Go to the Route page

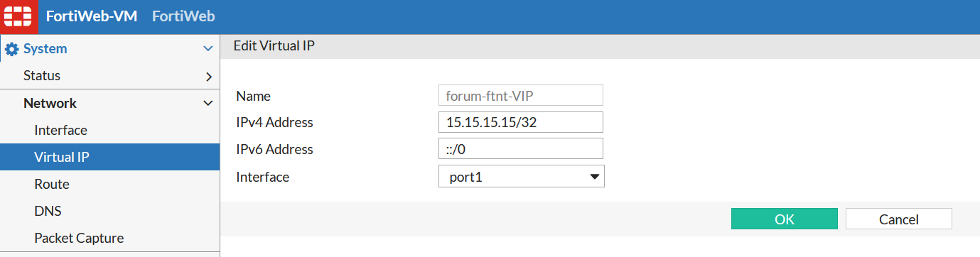coord(52,184)
